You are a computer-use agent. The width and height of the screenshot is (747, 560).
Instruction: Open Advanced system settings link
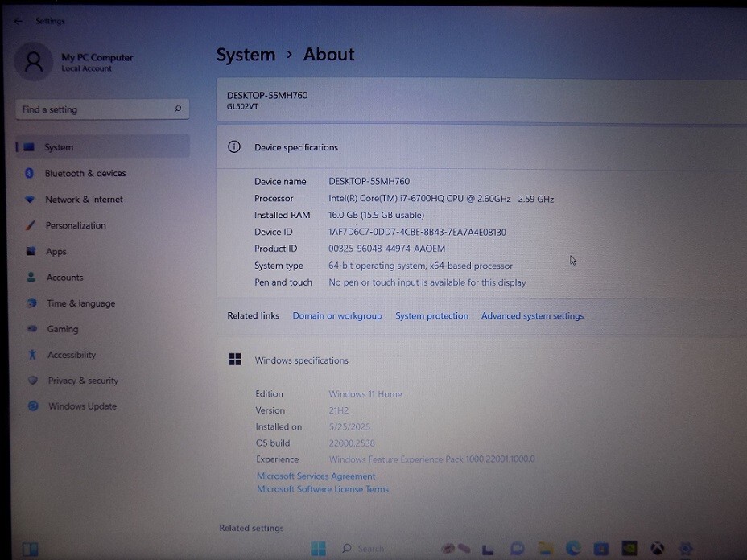coord(533,316)
